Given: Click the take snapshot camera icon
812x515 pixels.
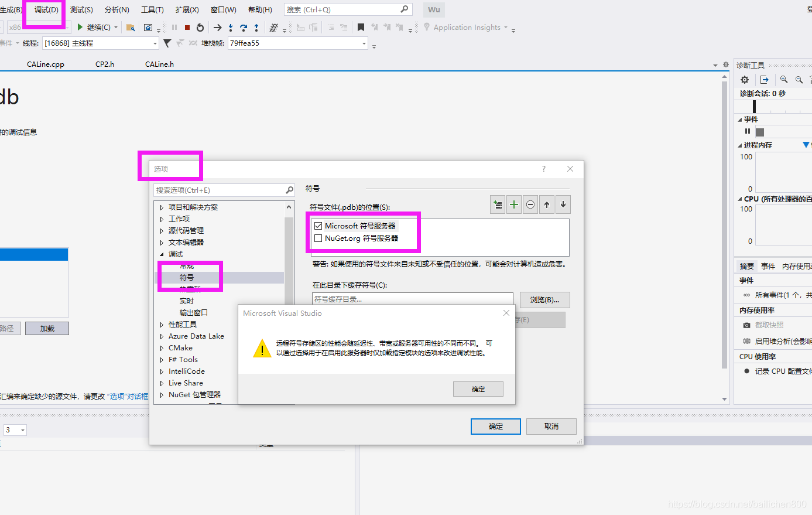Looking at the screenshot, I should point(746,325).
